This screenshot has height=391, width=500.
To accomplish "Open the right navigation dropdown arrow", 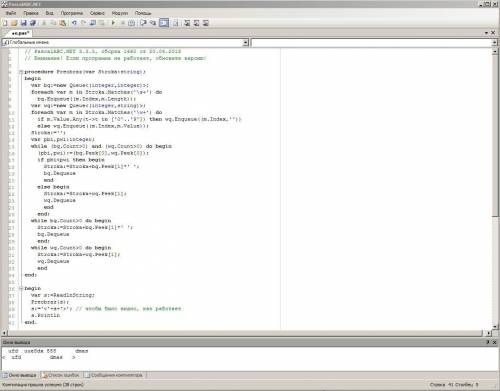I will click(495, 42).
